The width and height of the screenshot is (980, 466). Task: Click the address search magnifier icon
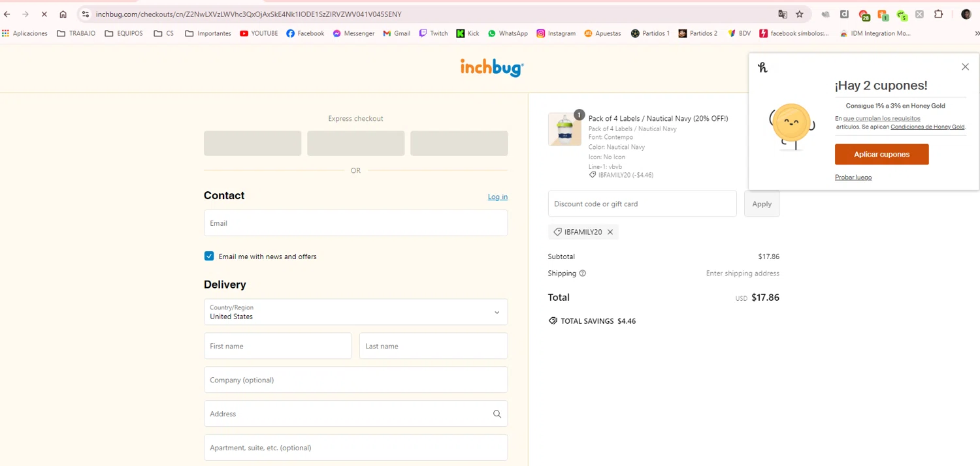pos(497,414)
